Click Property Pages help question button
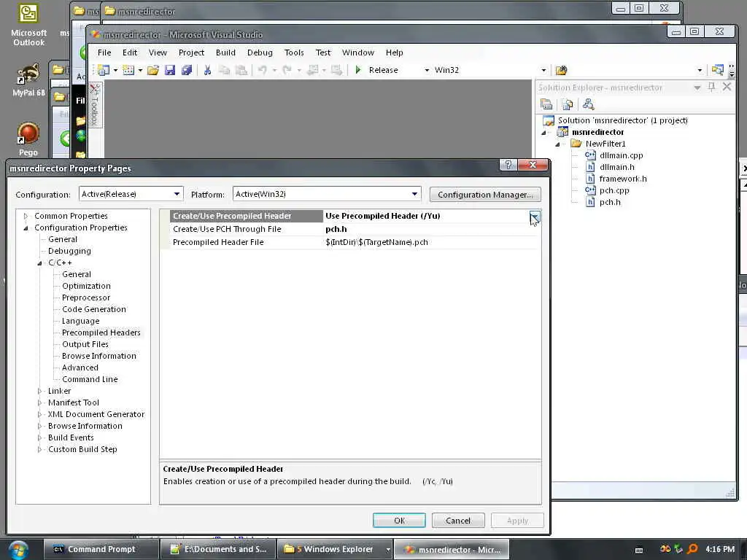The width and height of the screenshot is (747, 560). (x=508, y=165)
